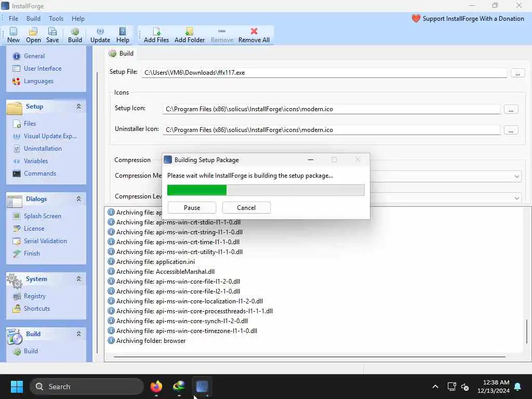The width and height of the screenshot is (532, 399).
Task: Click the Setup Icon path field
Action: [x=331, y=109]
